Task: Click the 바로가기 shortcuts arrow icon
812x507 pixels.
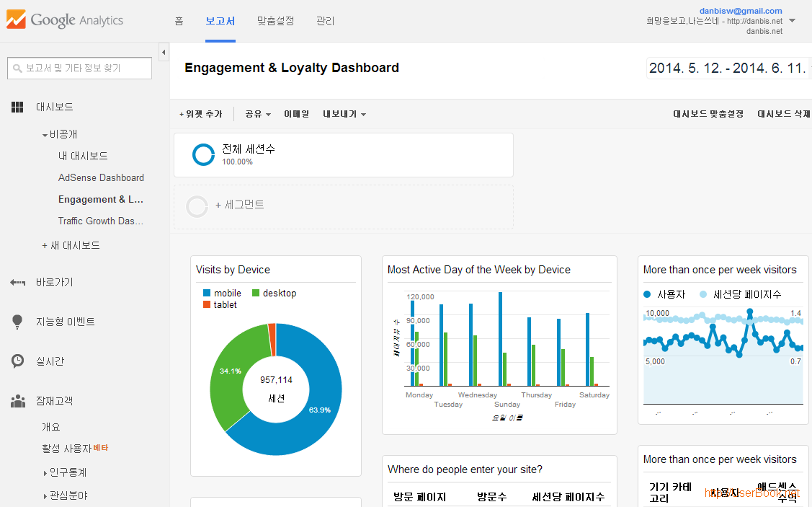Action: (x=17, y=283)
